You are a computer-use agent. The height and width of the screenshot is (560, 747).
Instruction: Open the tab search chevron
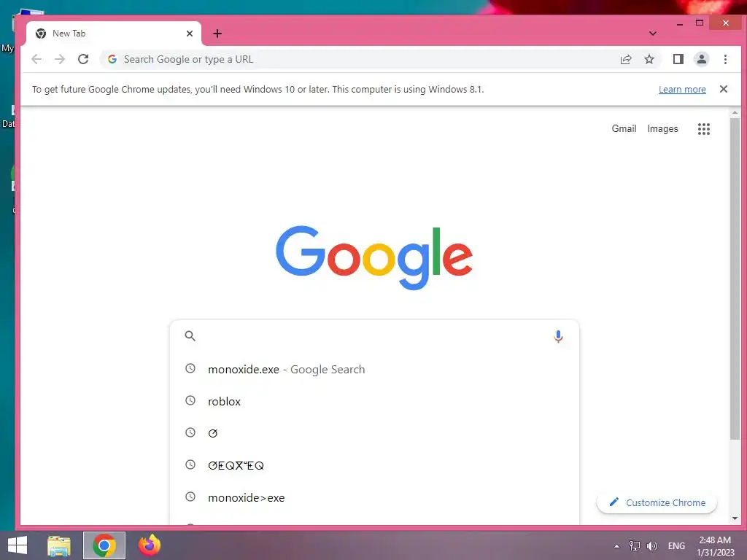(x=653, y=34)
